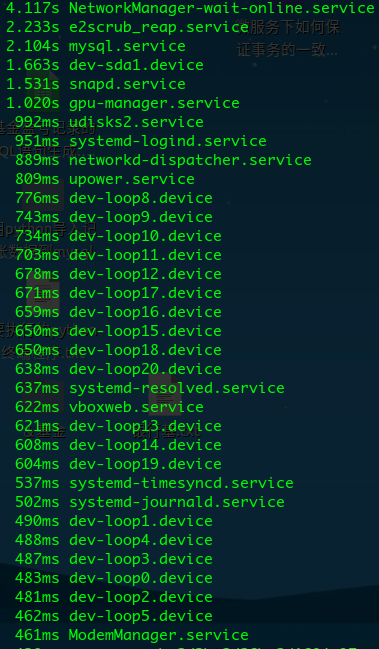Click the udisks2.service entry
The height and width of the screenshot is (649, 379).
click(x=109, y=122)
